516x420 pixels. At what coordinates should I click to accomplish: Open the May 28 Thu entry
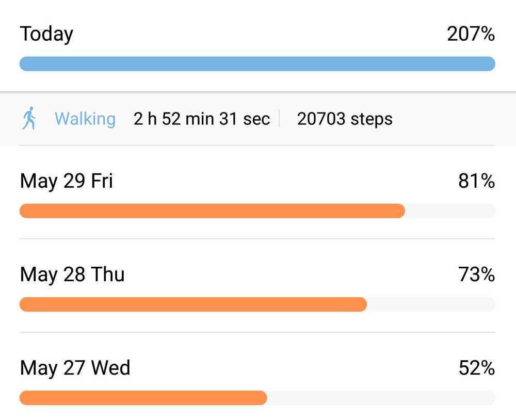pos(72,274)
